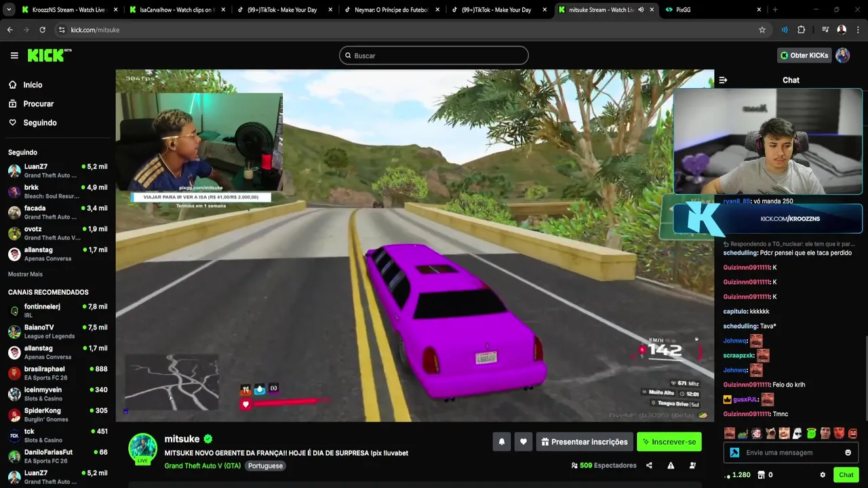Select the red devil emote

coord(839,433)
